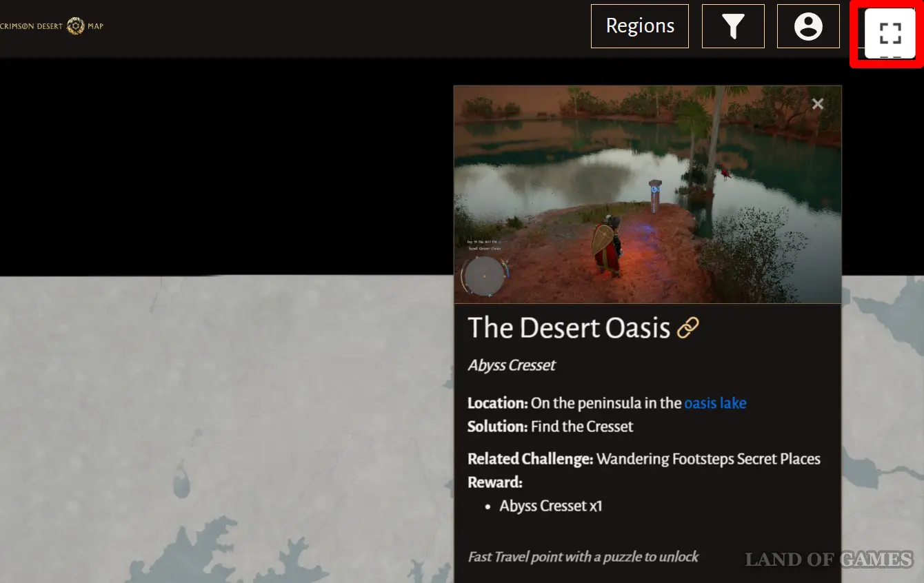
Task: Toggle fullscreen map view
Action: (x=890, y=33)
